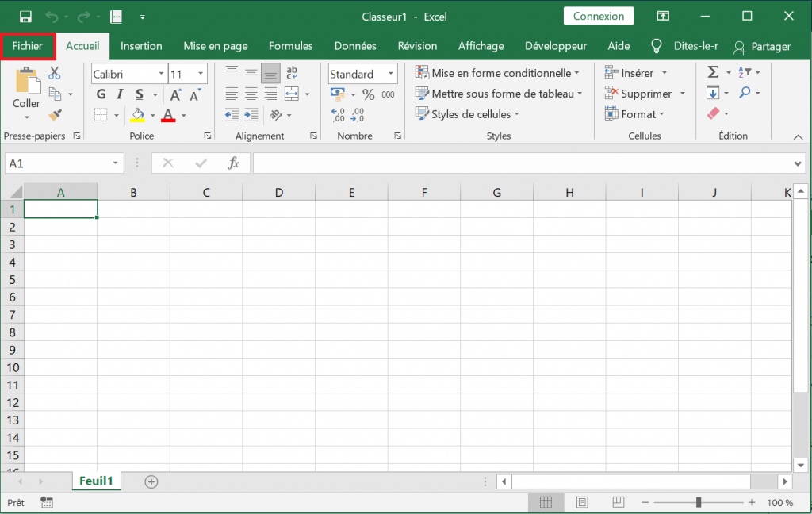Image resolution: width=812 pixels, height=514 pixels.
Task: Open the red font color swatch
Action: coord(168,115)
